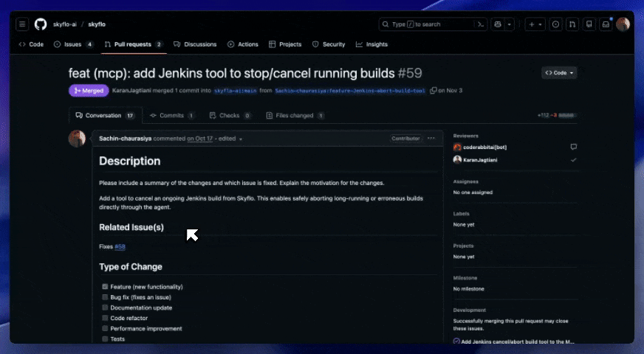
Task: Toggle the Bug fix checkbox
Action: (105, 297)
